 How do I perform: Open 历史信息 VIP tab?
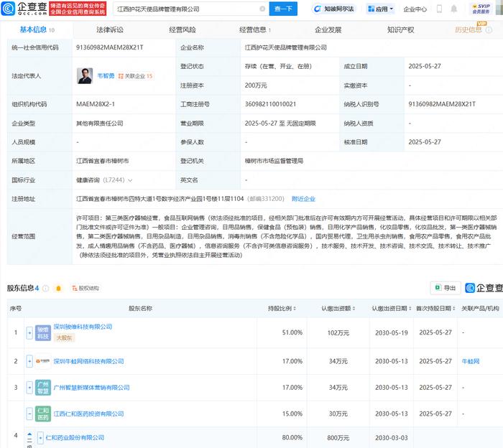(468, 30)
